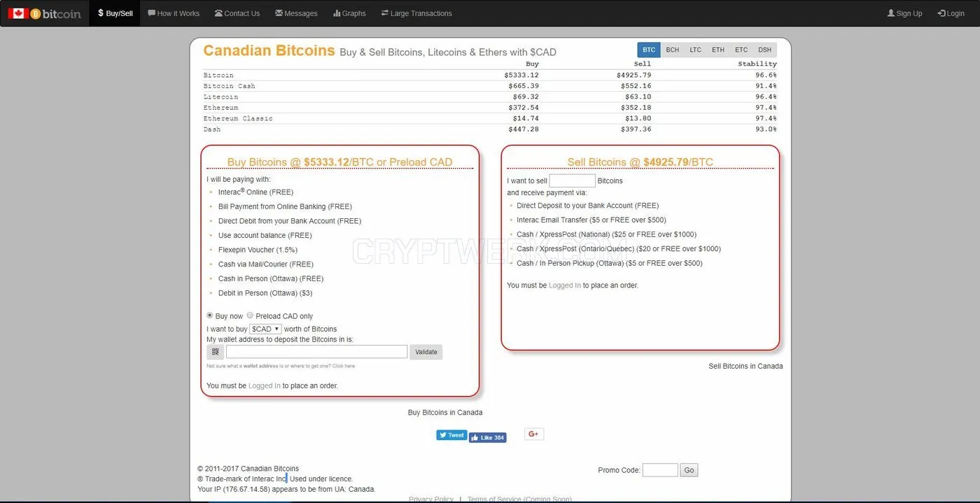Open the Large Transactions page
The width and height of the screenshot is (980, 503).
coord(416,13)
